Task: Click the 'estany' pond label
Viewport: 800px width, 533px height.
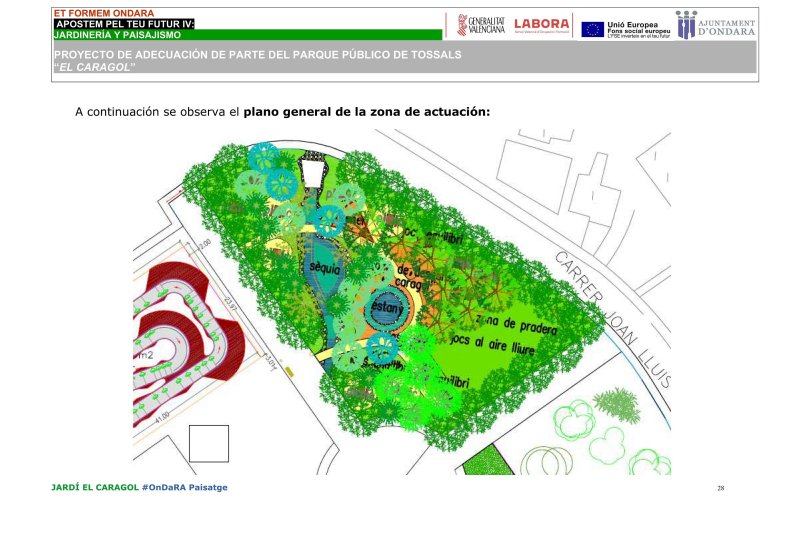Action: click(x=387, y=307)
